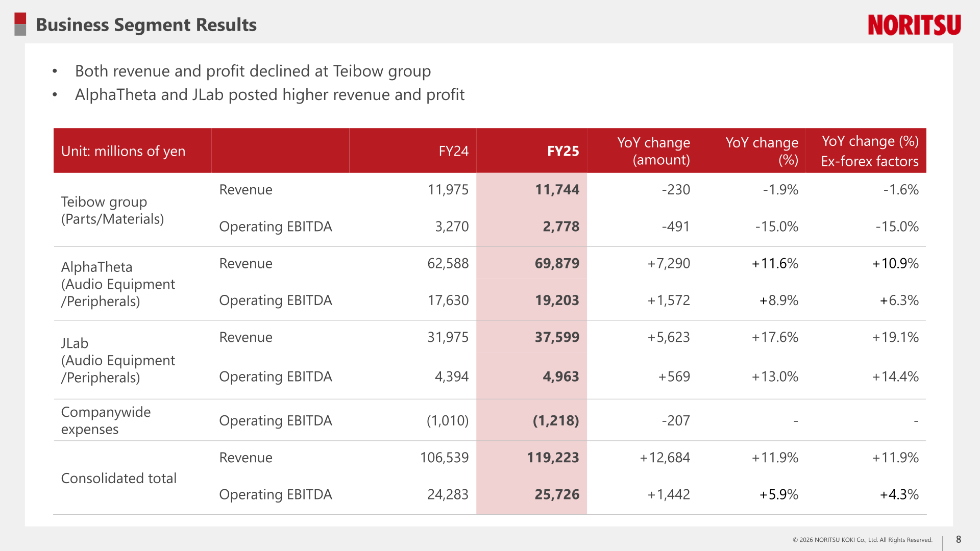Image resolution: width=980 pixels, height=551 pixels.
Task: Click the page number 8
Action: tap(959, 539)
